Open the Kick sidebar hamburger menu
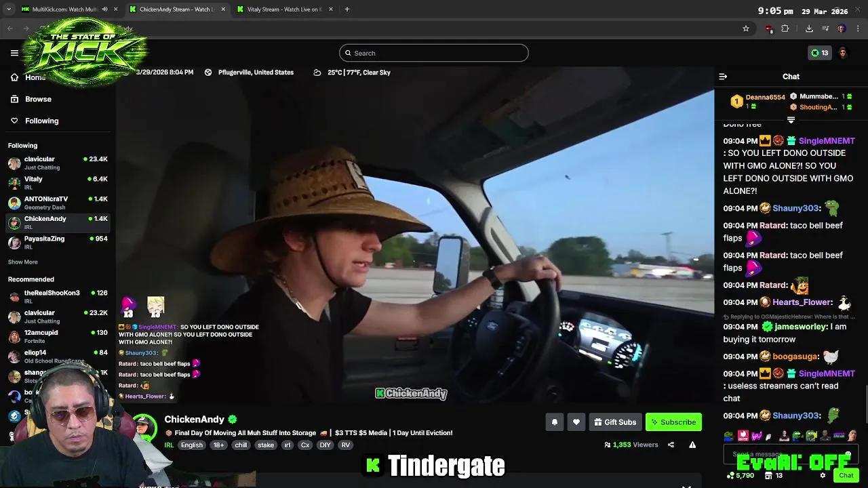Image resolution: width=868 pixels, height=488 pixels. click(14, 53)
